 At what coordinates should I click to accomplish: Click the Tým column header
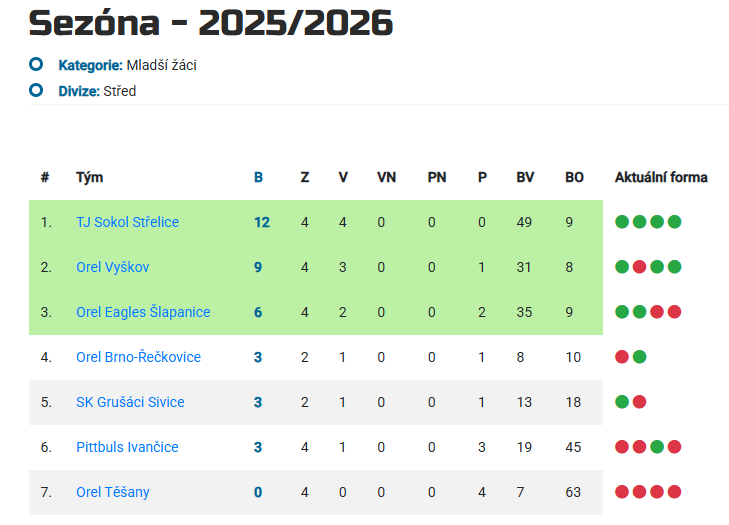89,177
